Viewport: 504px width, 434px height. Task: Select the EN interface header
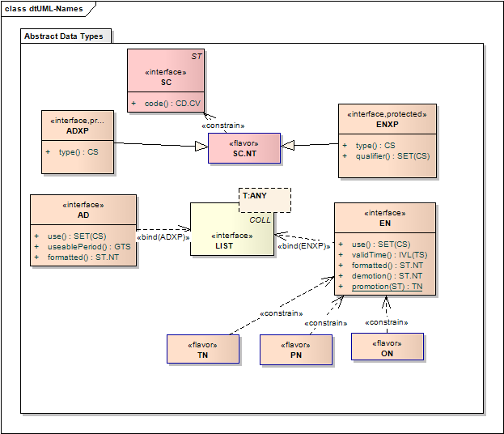(x=385, y=218)
